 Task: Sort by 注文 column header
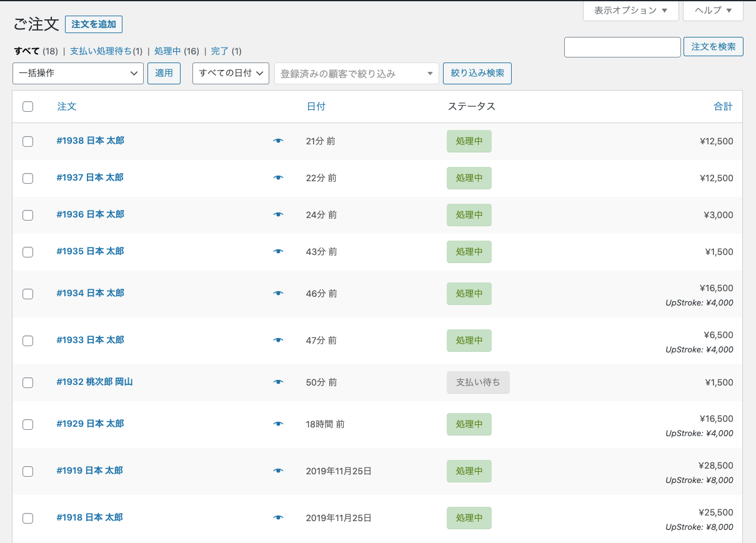(x=67, y=106)
